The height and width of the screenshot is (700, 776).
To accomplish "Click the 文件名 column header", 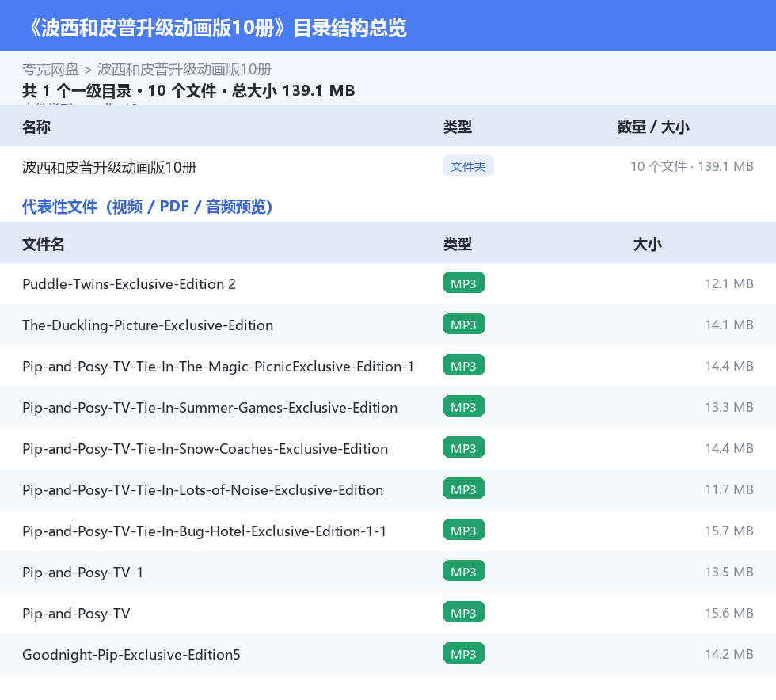I will (x=43, y=244).
